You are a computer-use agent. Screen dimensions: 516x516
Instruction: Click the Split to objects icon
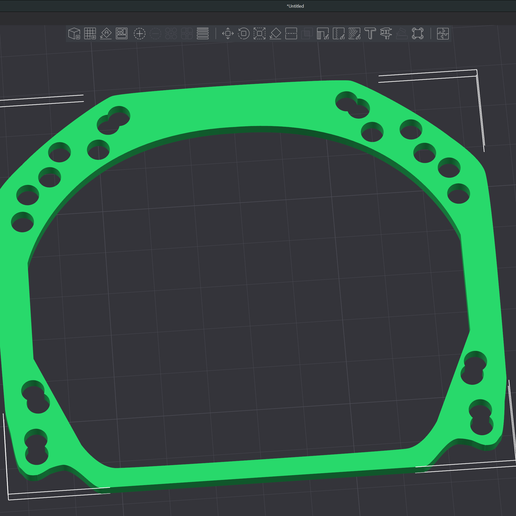click(171, 34)
